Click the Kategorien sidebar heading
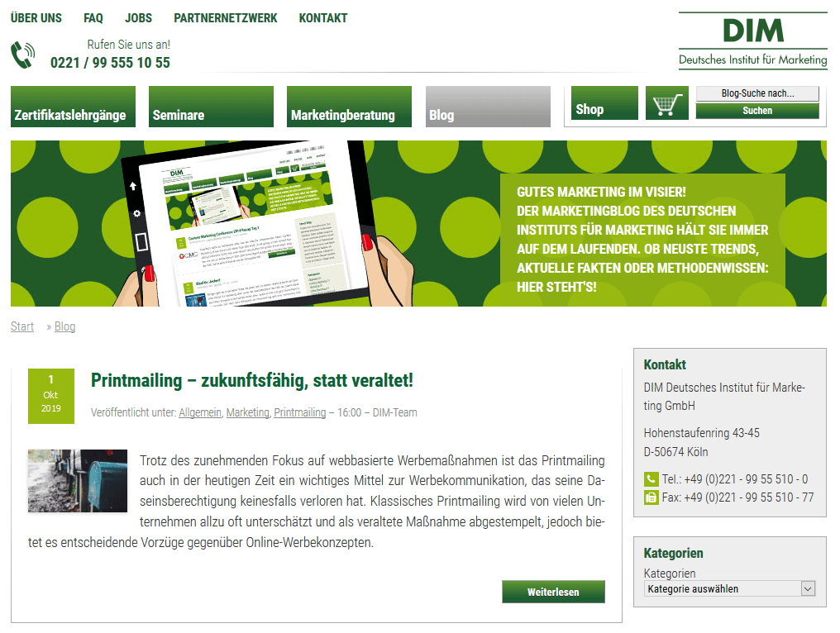 [673, 553]
